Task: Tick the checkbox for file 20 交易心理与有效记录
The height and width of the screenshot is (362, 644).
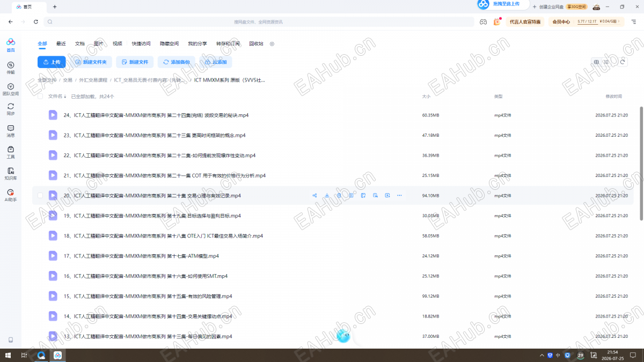Action: [x=40, y=195]
